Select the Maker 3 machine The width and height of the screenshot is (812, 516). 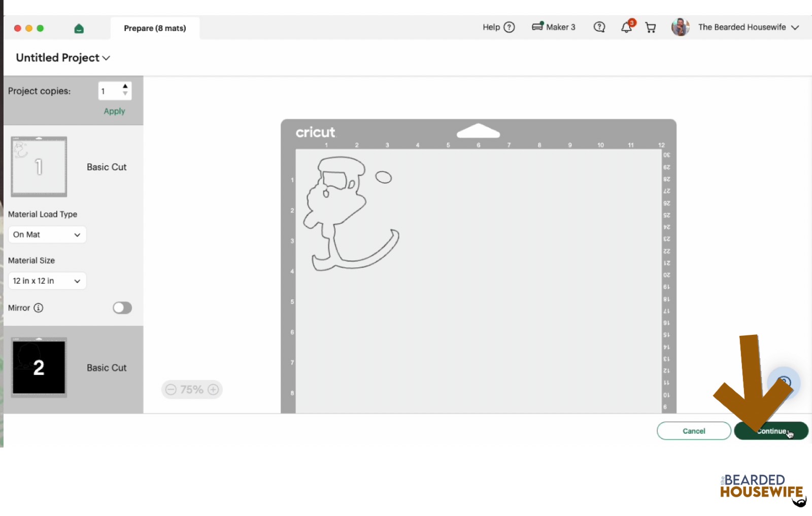point(553,27)
